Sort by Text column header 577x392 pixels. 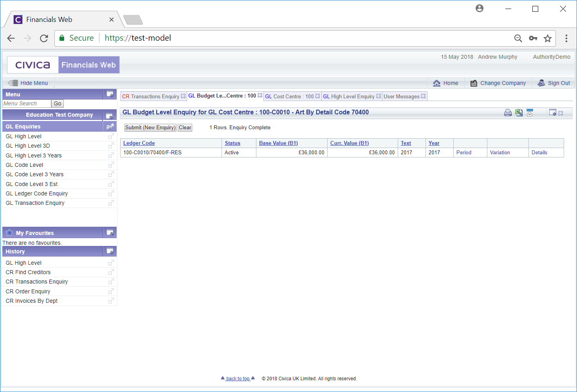[406, 143]
